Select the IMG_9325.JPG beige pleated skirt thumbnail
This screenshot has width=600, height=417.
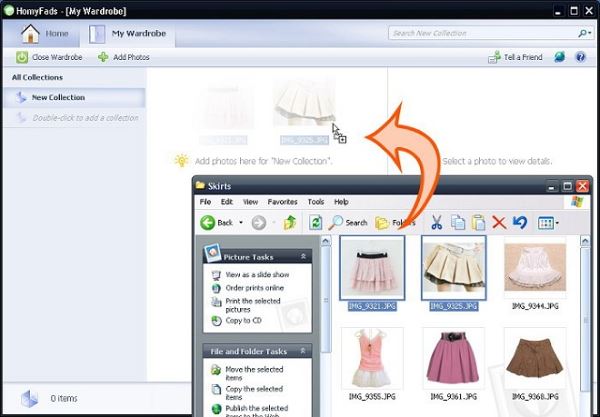(x=454, y=268)
